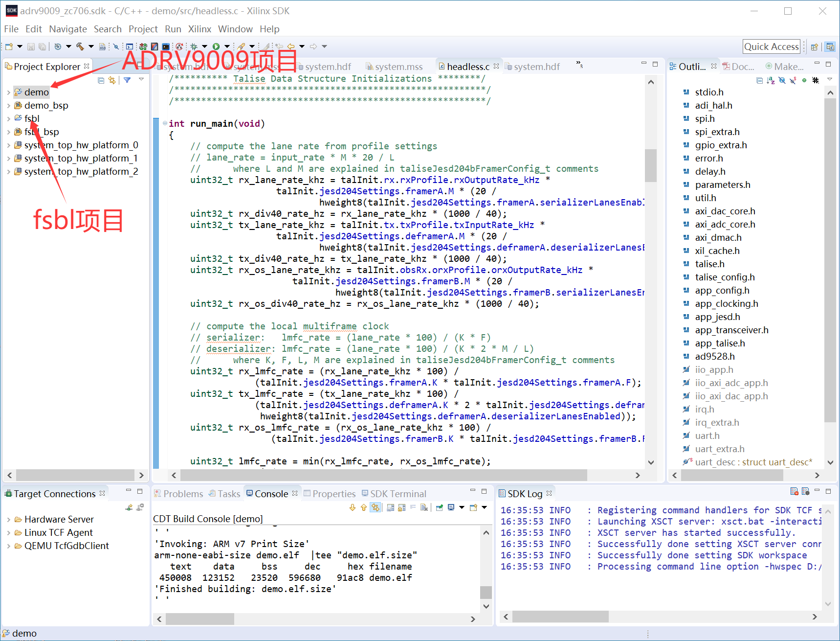
Task: Click the Program FPGA icon
Action: (x=143, y=46)
